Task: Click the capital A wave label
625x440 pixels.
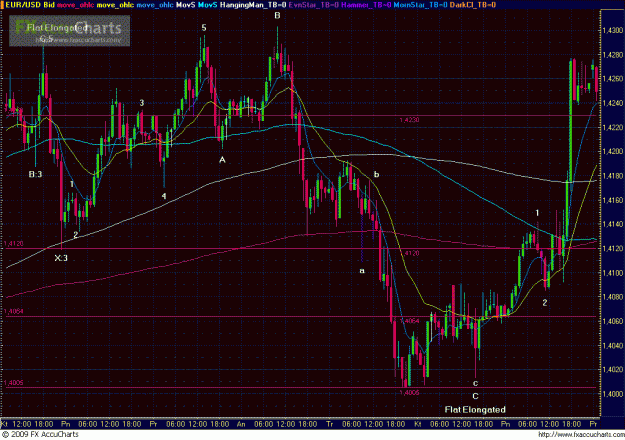Action: pyautogui.click(x=222, y=160)
